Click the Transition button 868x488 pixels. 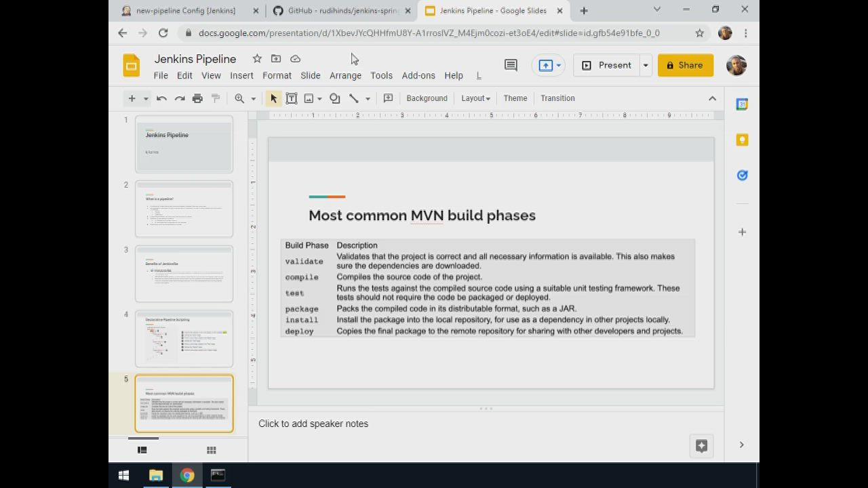(x=557, y=98)
